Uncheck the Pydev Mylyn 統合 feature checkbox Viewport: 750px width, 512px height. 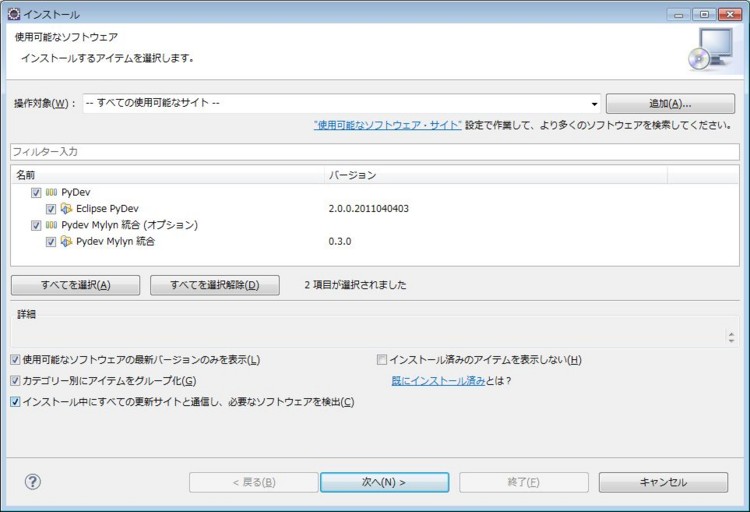coord(51,242)
